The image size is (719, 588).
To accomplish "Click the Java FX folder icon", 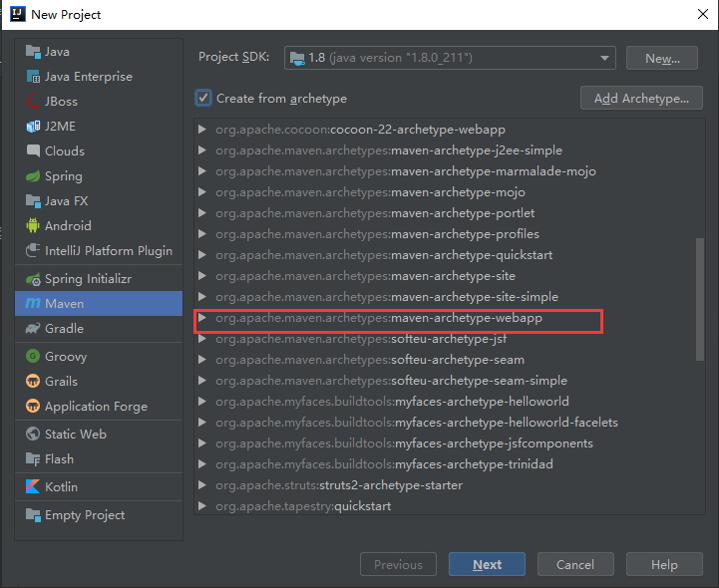I will [x=33, y=200].
